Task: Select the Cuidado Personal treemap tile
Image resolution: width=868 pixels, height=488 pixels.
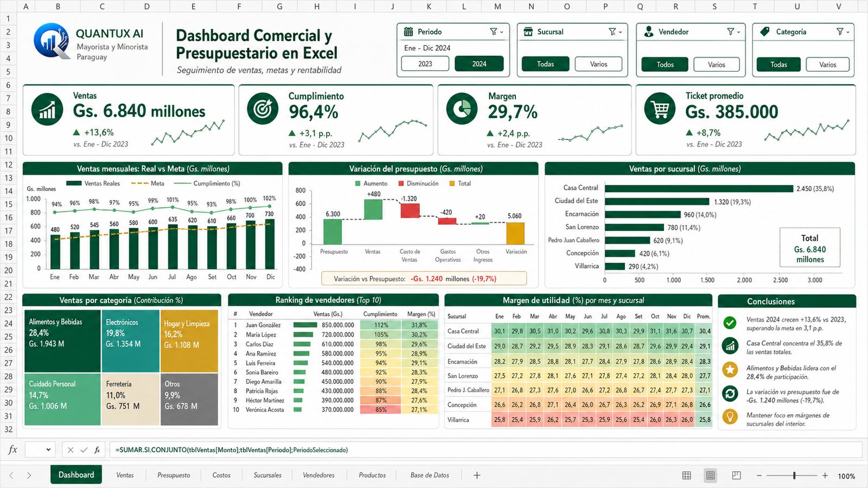Action: click(62, 399)
